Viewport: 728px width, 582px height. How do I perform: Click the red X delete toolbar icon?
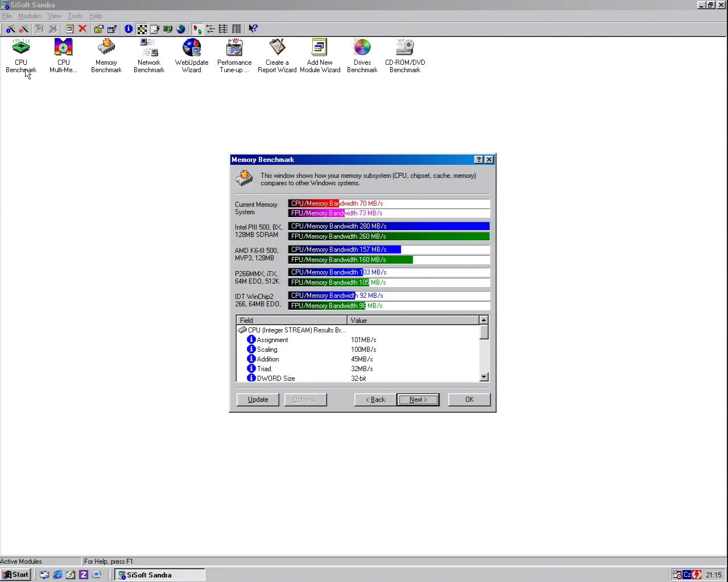click(x=82, y=28)
